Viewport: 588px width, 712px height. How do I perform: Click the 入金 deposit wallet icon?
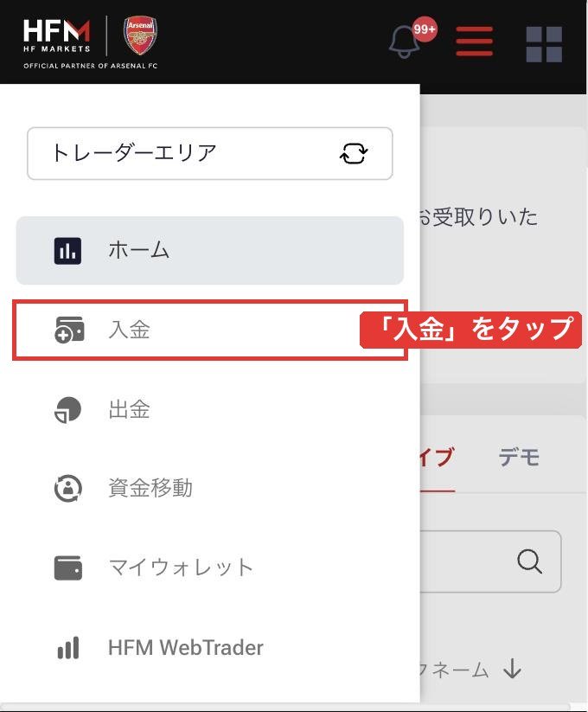(69, 330)
